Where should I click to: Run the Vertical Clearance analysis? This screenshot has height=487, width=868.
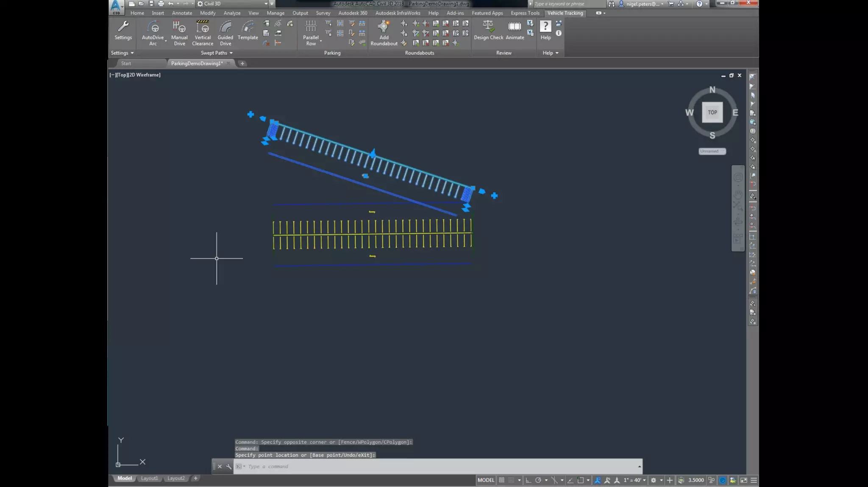(x=203, y=33)
